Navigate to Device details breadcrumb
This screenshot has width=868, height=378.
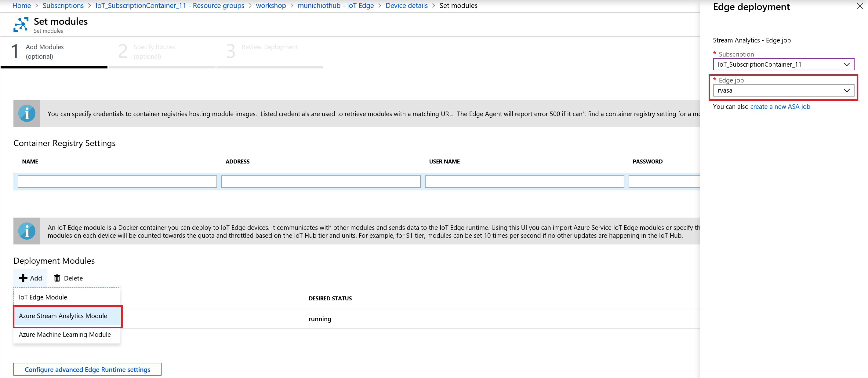click(406, 6)
